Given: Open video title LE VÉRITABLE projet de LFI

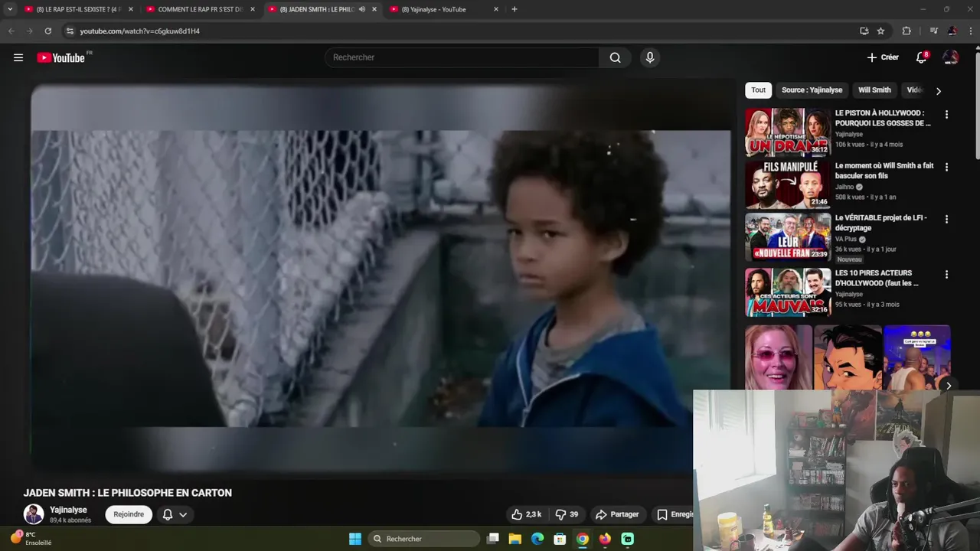Looking at the screenshot, I should coord(881,223).
